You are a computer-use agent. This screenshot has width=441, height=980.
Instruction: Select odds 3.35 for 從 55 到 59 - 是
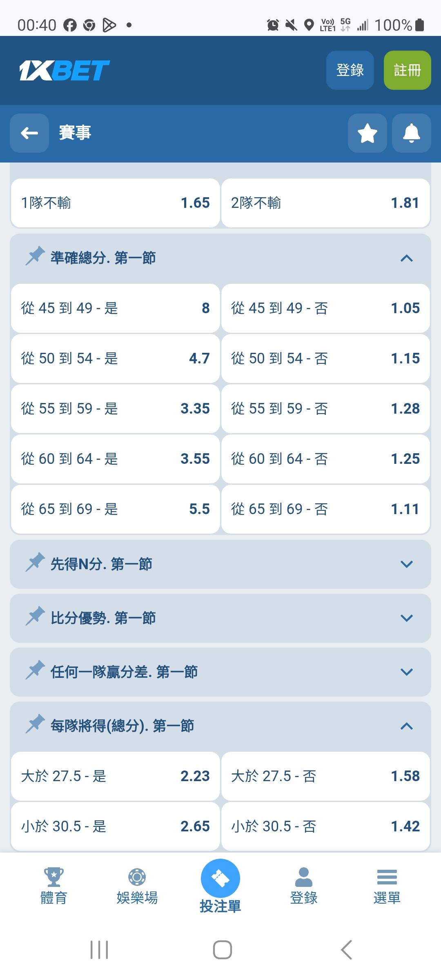(x=115, y=409)
